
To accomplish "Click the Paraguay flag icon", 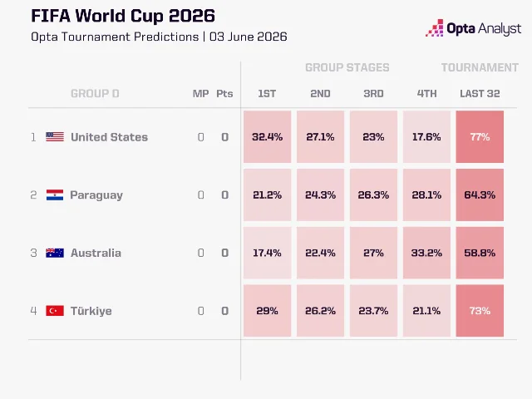I will (55, 195).
